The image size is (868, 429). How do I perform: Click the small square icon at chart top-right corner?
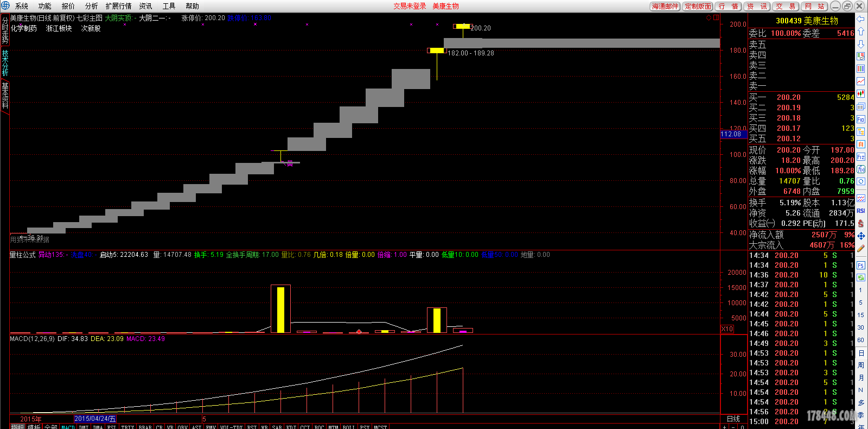point(716,18)
